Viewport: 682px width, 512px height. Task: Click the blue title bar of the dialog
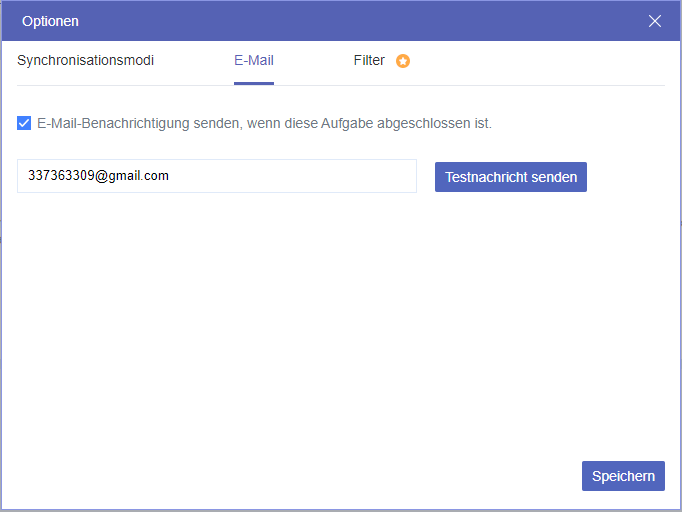point(340,21)
